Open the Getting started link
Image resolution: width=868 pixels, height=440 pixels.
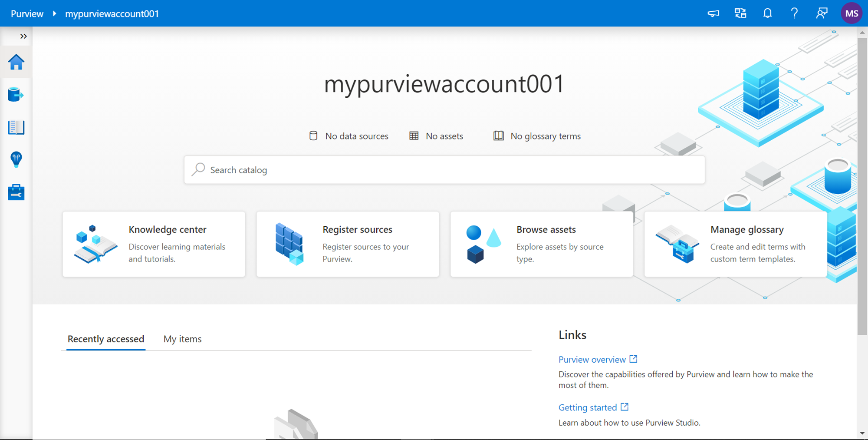588,407
